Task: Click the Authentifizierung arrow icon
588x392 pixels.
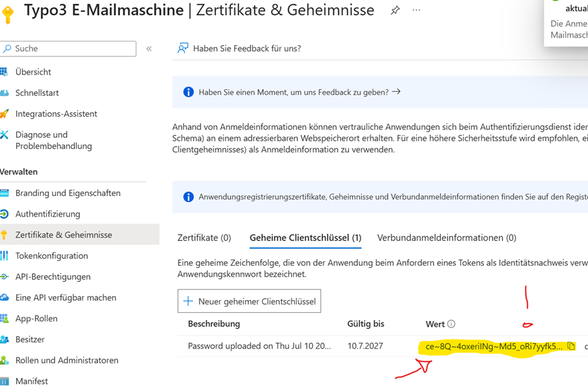Action: click(x=4, y=214)
